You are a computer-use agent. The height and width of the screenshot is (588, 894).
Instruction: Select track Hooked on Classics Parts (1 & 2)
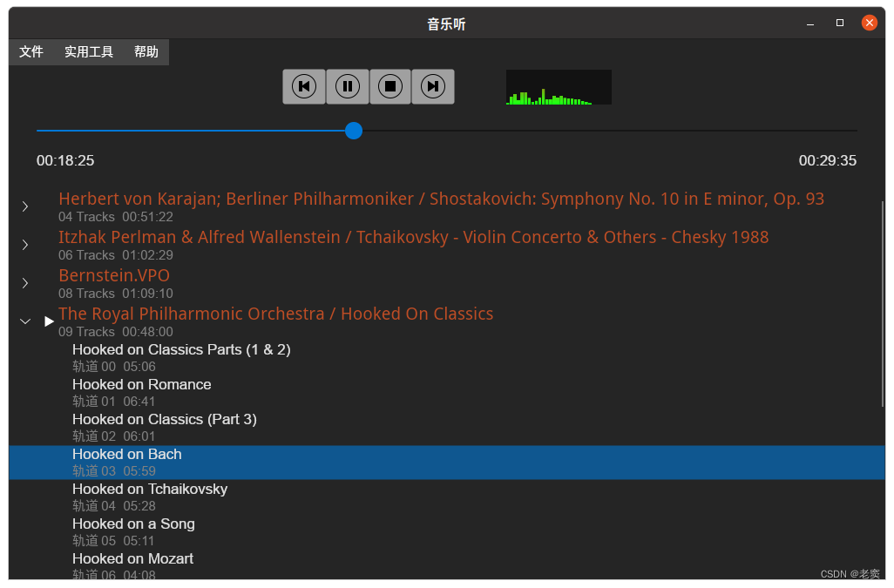click(181, 349)
